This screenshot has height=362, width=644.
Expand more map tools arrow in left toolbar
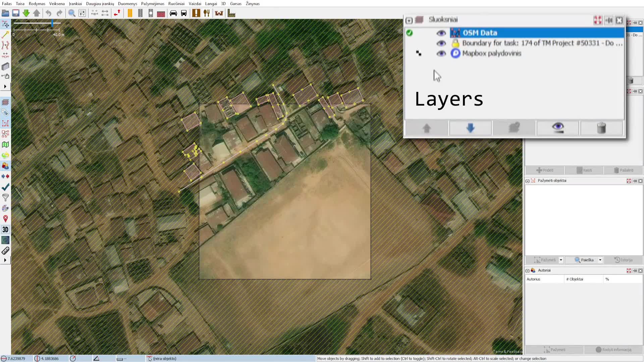(5, 86)
